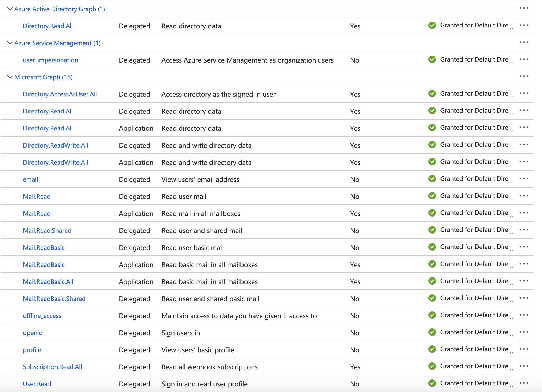
Task: Open the Directory.ReadWrite.All delegated permission link
Action: pos(55,145)
